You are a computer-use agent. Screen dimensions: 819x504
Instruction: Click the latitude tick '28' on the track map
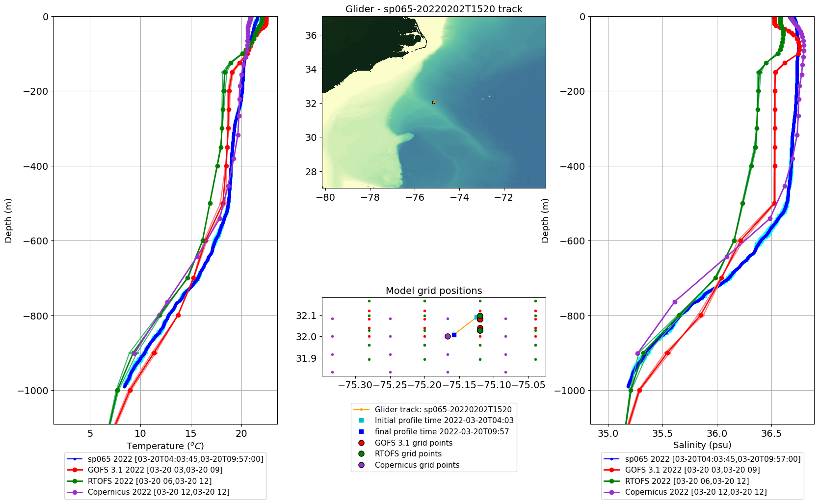(311, 172)
